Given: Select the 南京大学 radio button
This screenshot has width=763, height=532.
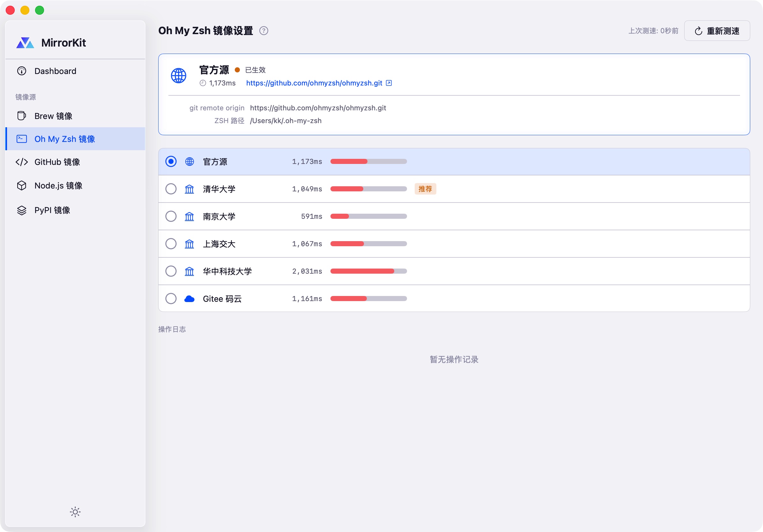Looking at the screenshot, I should (x=171, y=217).
